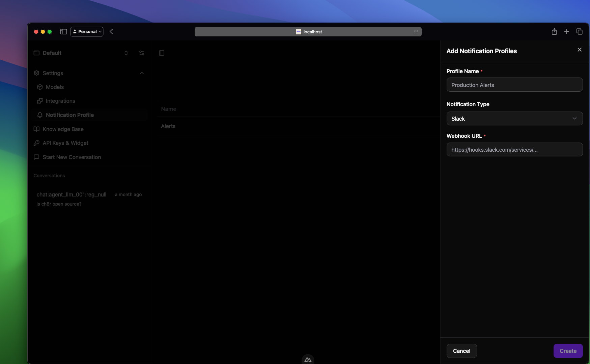This screenshot has width=590, height=364.
Task: Click the Safari address bar showing localhost
Action: (308, 31)
